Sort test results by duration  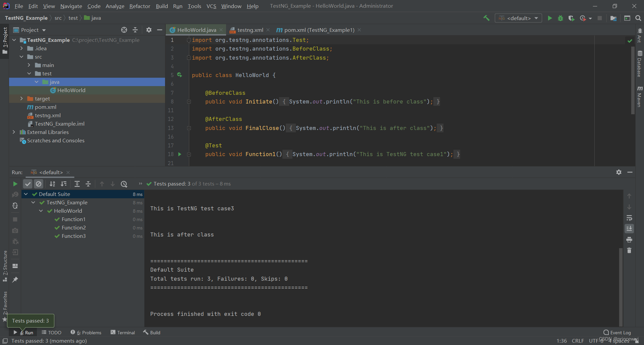(x=63, y=184)
